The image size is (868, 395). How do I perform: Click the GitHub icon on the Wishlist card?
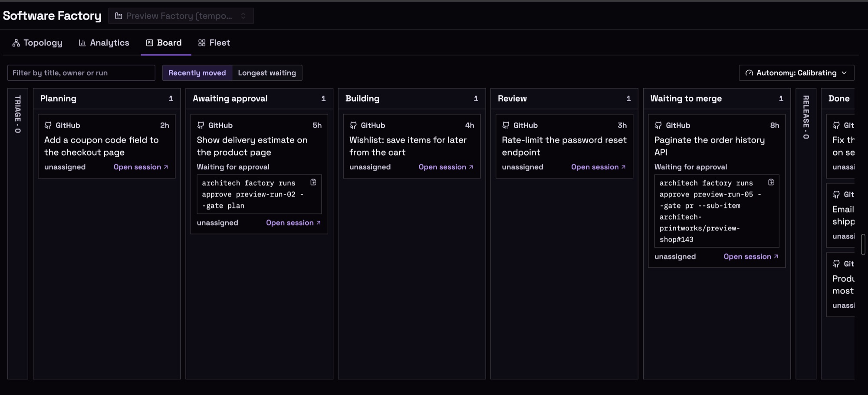(x=353, y=125)
